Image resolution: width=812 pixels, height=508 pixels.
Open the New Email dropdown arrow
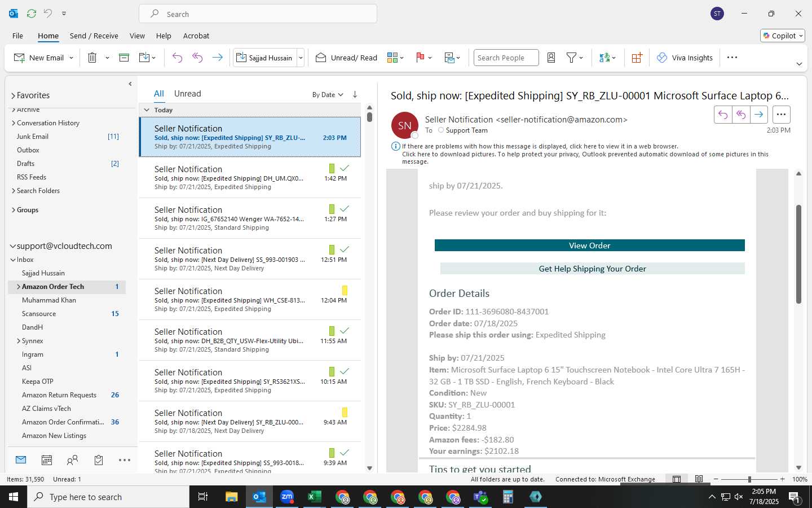pyautogui.click(x=71, y=58)
